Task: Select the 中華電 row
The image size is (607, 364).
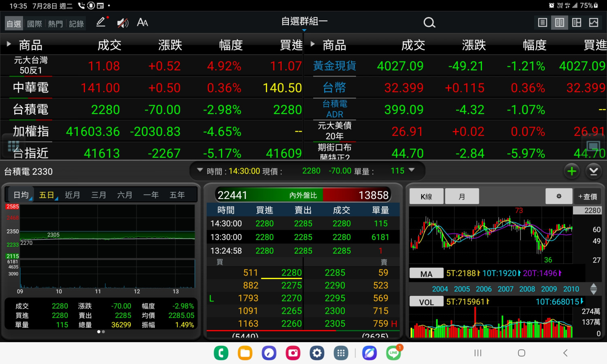Action: point(151,88)
